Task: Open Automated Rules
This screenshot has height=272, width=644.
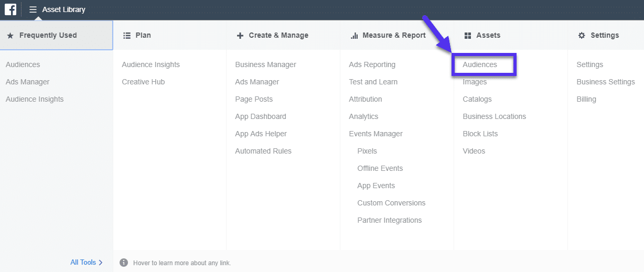Action: point(263,151)
